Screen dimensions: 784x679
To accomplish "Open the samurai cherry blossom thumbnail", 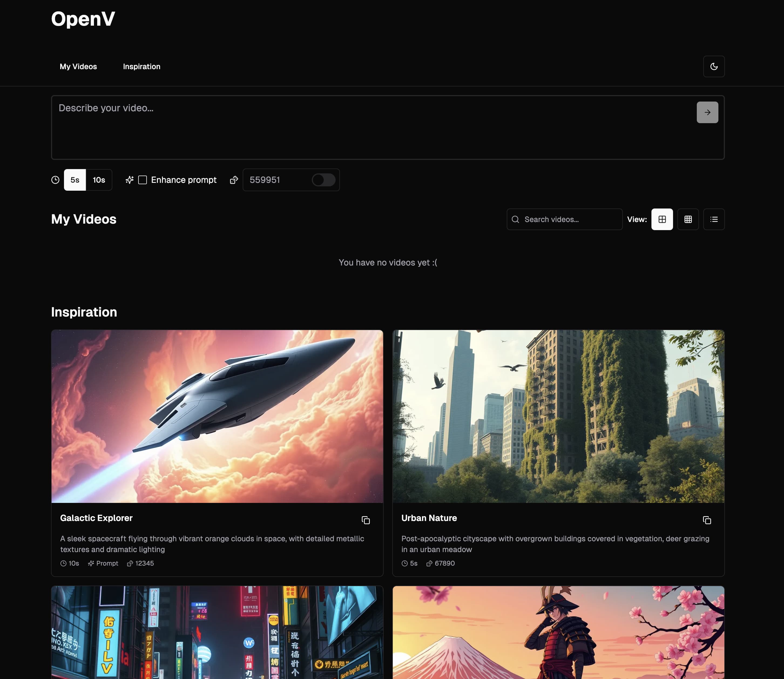I will coord(558,632).
